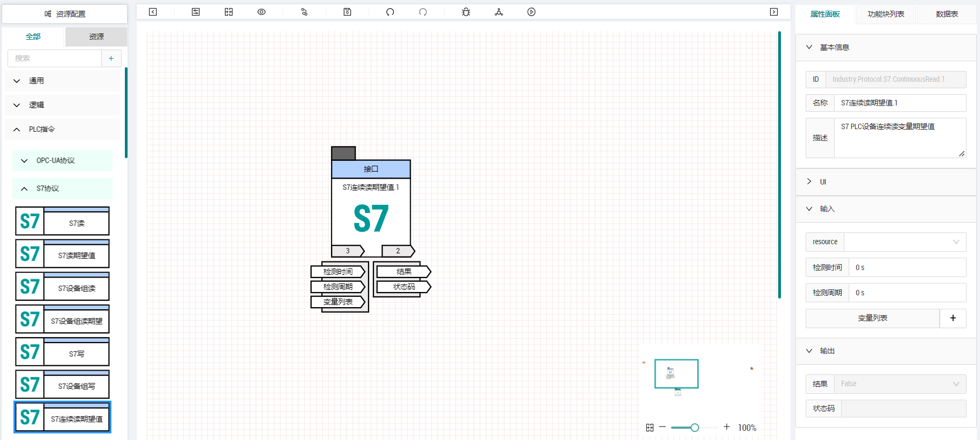The width and height of the screenshot is (980, 440).
Task: Open the resource dropdown
Action: [x=905, y=242]
